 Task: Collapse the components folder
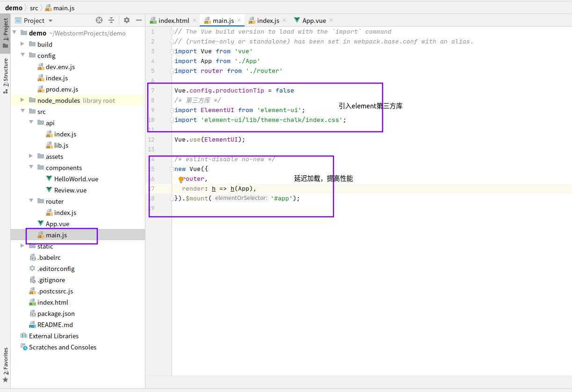(x=31, y=168)
